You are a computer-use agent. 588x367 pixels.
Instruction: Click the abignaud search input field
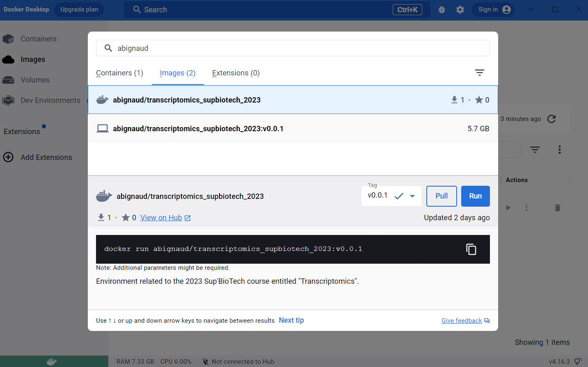tap(293, 48)
